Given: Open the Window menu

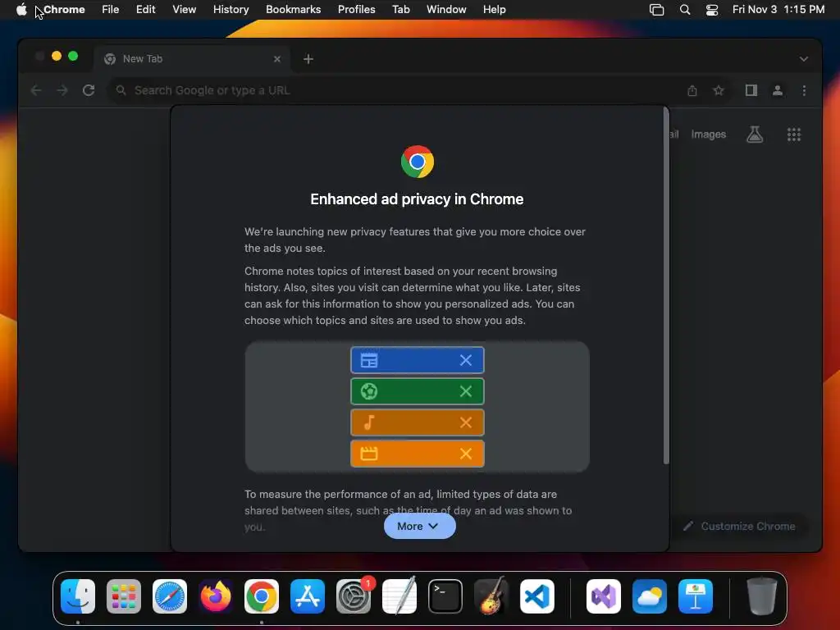Looking at the screenshot, I should (x=446, y=10).
